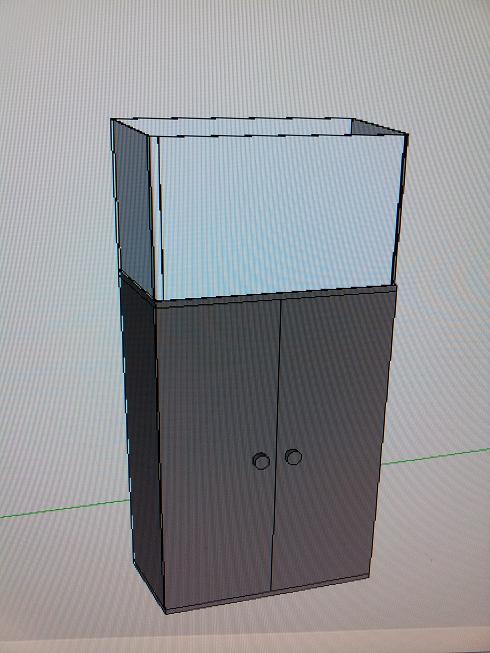Select the tank's front-right vertical edge
Screen dimensions: 490x653
pos(400,208)
